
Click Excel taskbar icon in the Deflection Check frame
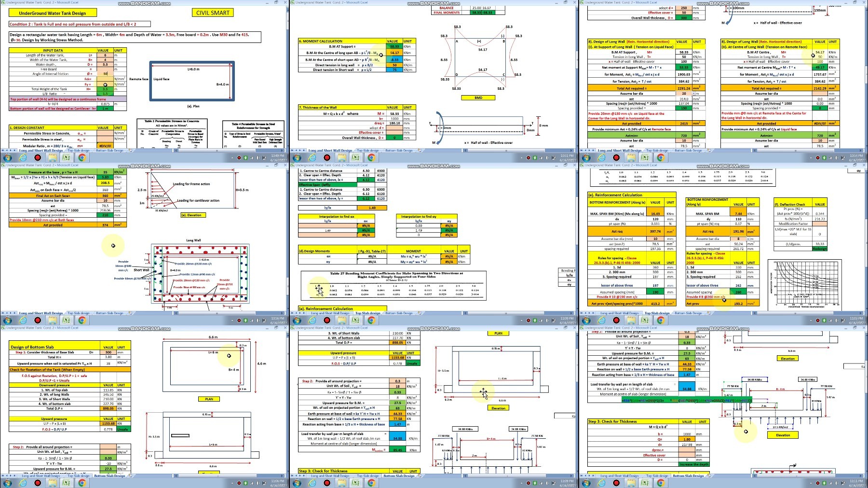click(645, 320)
